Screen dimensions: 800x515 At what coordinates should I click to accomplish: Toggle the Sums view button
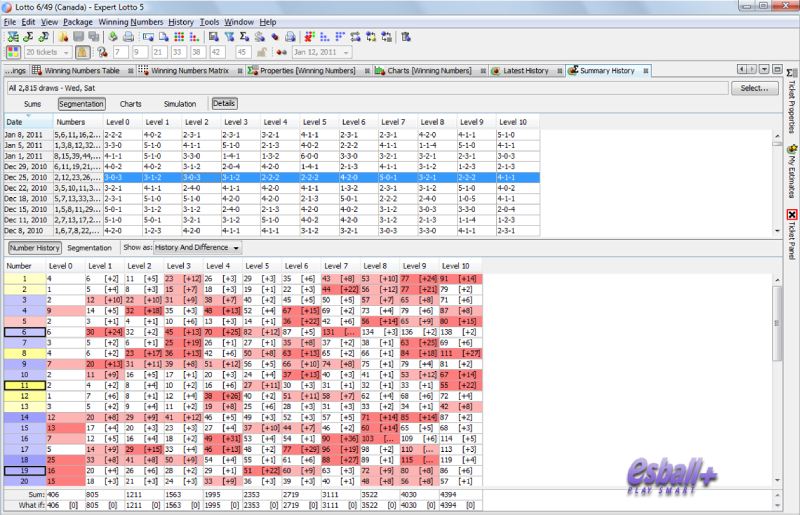click(32, 104)
